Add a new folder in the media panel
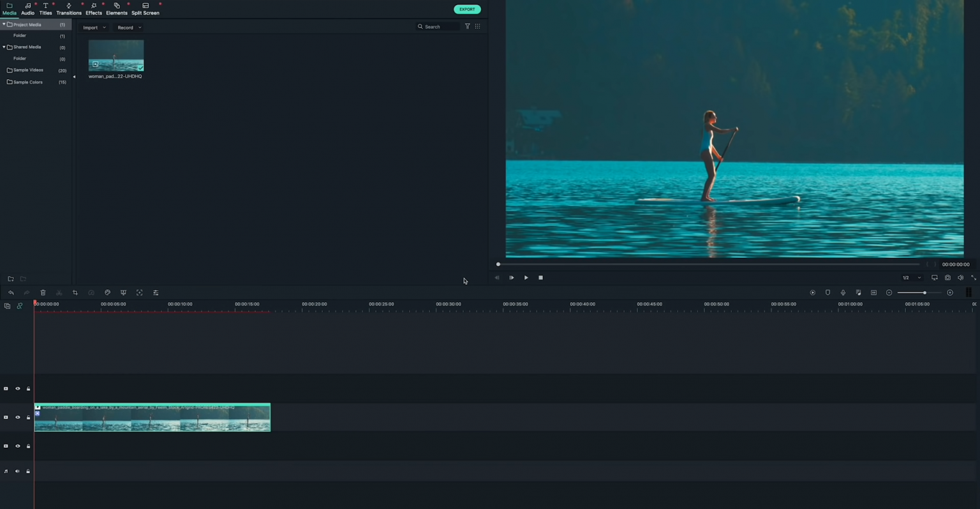Image resolution: width=980 pixels, height=509 pixels. coord(11,279)
